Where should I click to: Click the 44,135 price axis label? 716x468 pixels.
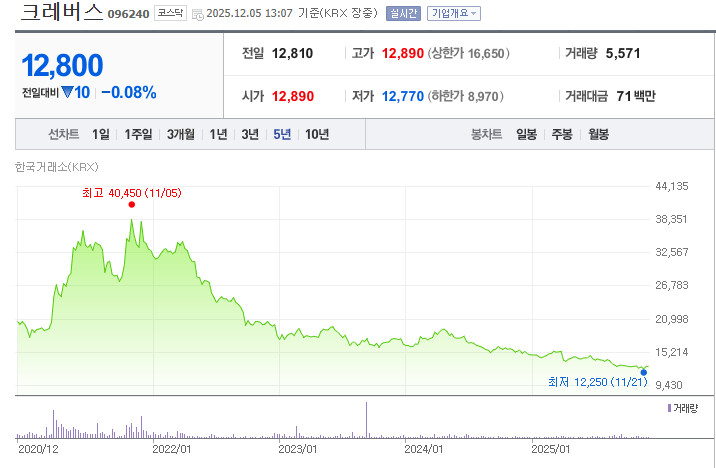point(672,186)
